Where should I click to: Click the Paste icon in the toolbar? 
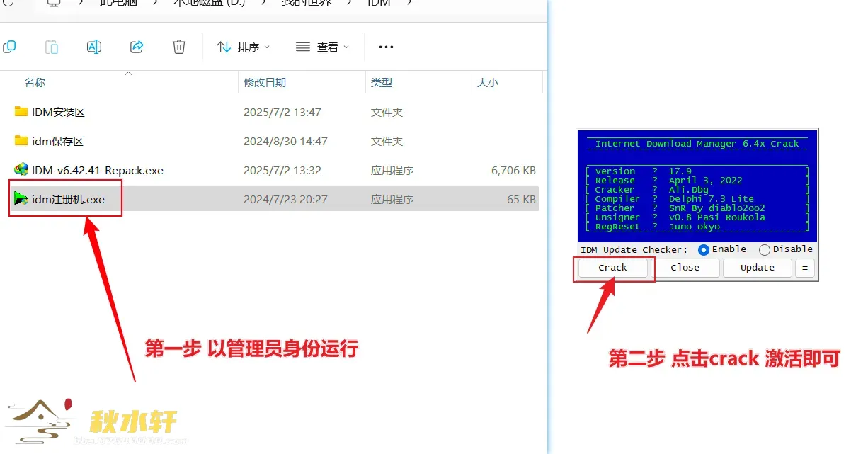[x=52, y=47]
